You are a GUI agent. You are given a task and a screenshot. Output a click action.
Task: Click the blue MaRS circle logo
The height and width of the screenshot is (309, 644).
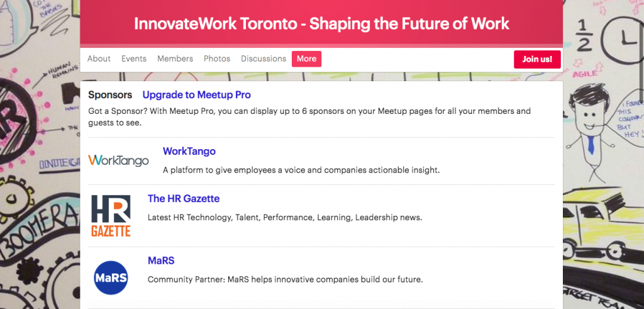click(x=111, y=278)
